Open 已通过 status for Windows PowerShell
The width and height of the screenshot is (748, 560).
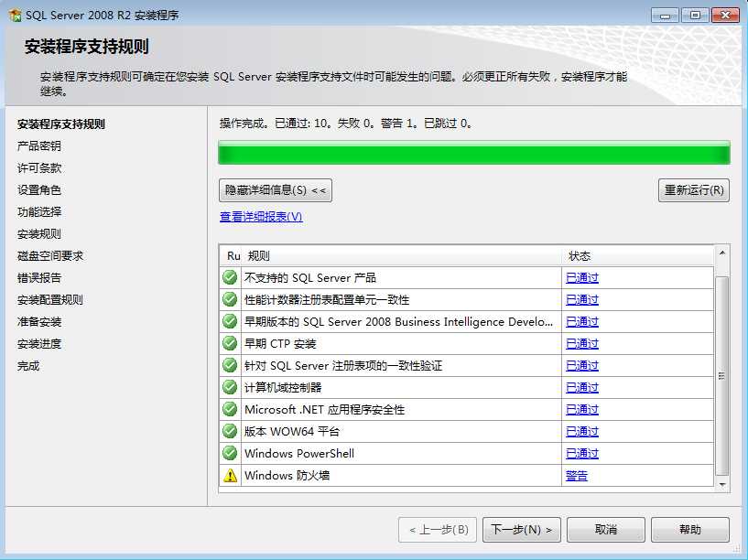pos(582,453)
